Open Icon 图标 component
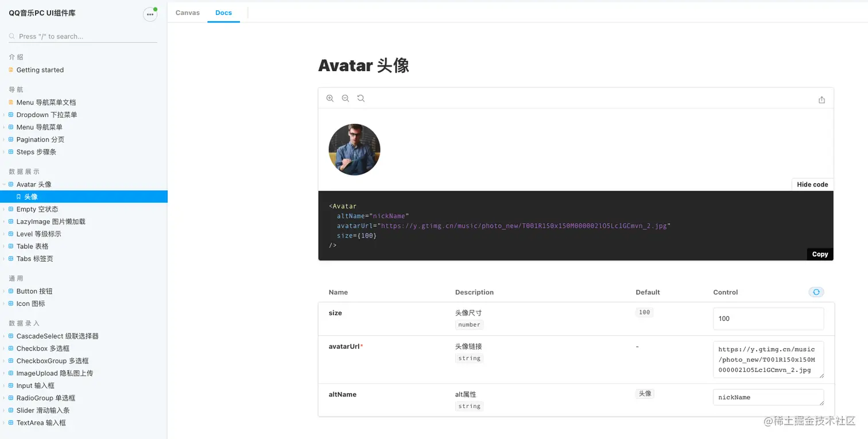Screen dimensions: 868x439 [x=31, y=304]
